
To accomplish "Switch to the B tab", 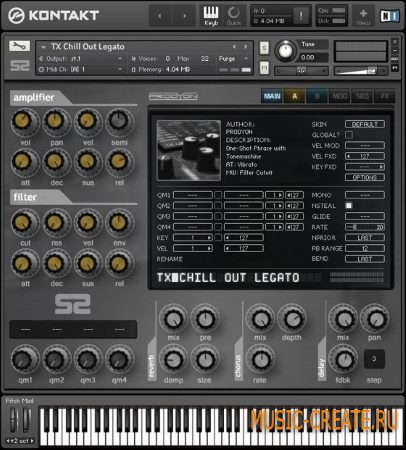I will (x=317, y=96).
